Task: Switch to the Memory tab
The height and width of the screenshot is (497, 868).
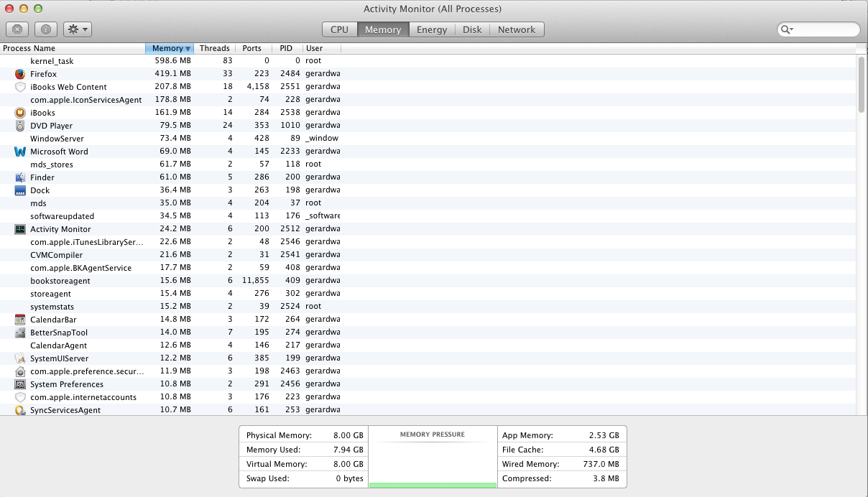Action: [x=383, y=29]
